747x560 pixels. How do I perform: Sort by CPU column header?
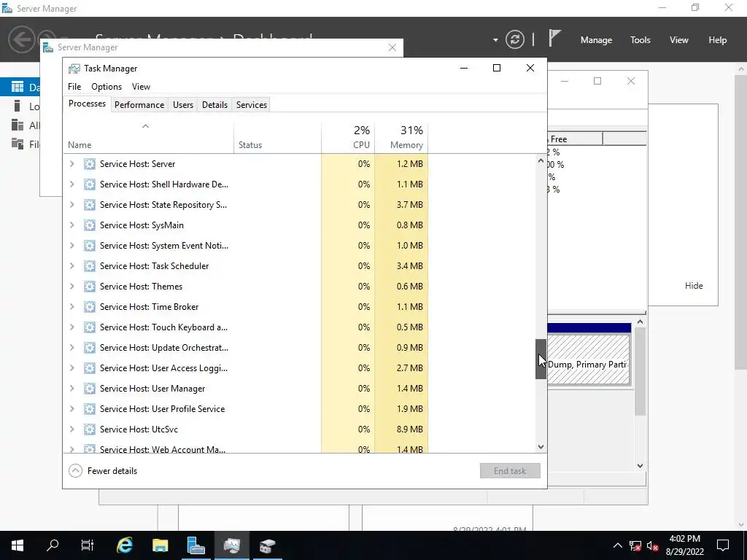click(348, 138)
